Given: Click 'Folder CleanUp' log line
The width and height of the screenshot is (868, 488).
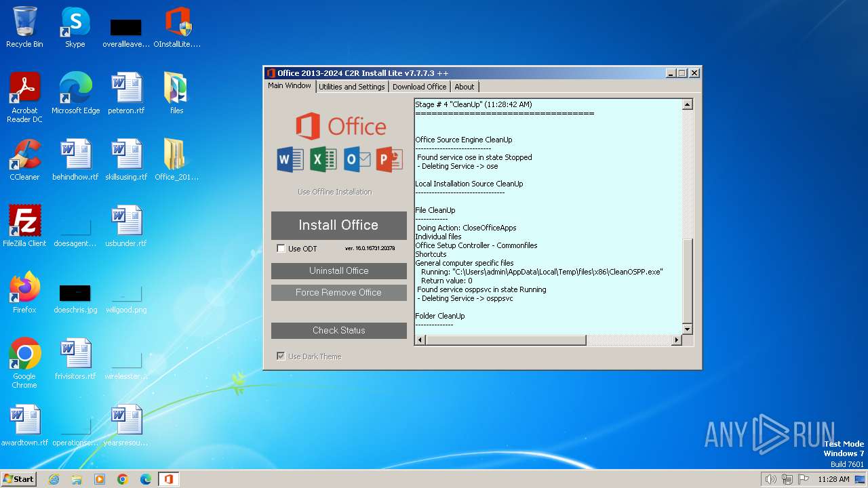Looking at the screenshot, I should click(440, 316).
